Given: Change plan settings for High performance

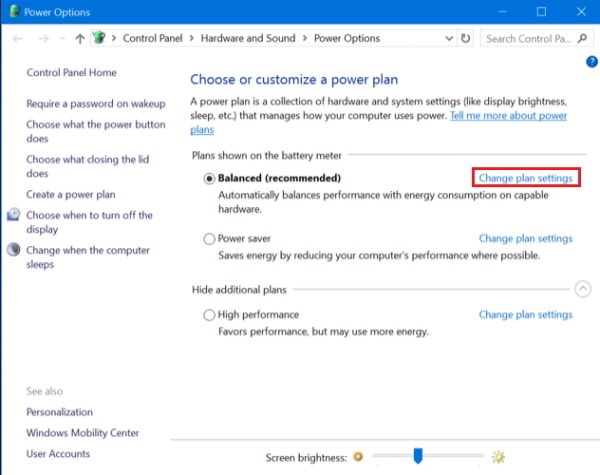Looking at the screenshot, I should (x=526, y=315).
